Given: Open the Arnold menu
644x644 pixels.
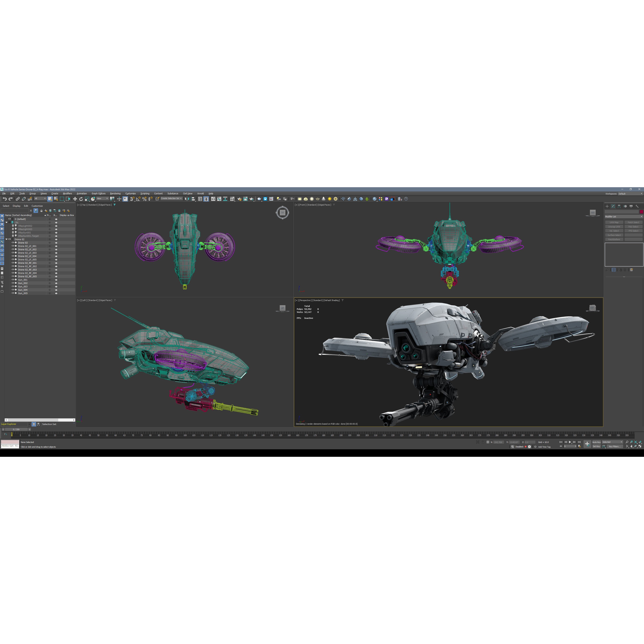Looking at the screenshot, I should point(200,194).
